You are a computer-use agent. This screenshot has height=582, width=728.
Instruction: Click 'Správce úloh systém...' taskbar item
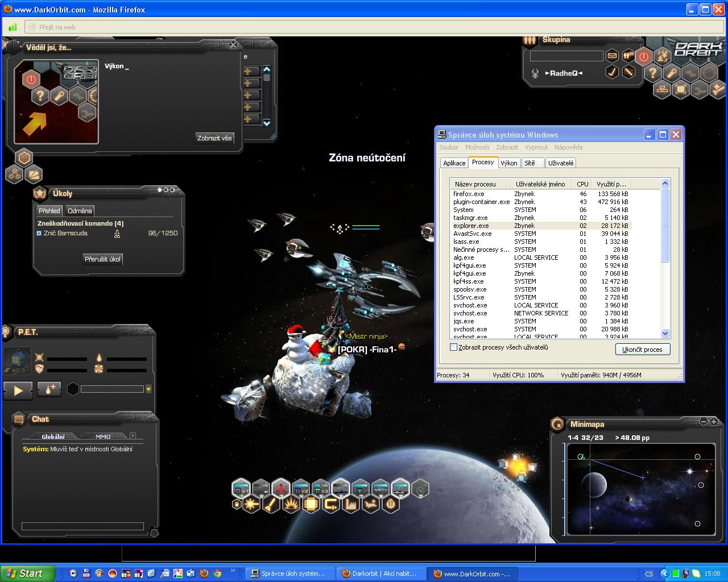click(x=290, y=573)
